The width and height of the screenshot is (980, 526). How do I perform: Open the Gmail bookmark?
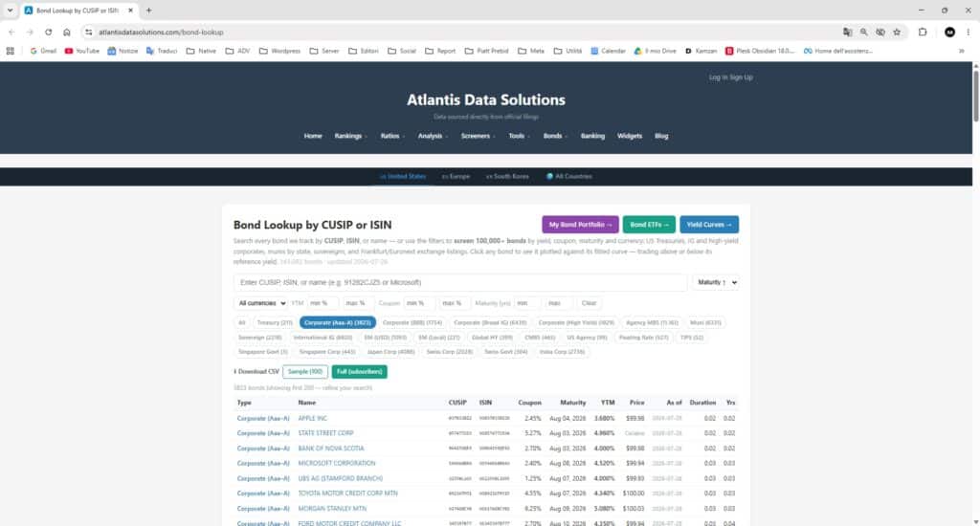click(x=43, y=51)
